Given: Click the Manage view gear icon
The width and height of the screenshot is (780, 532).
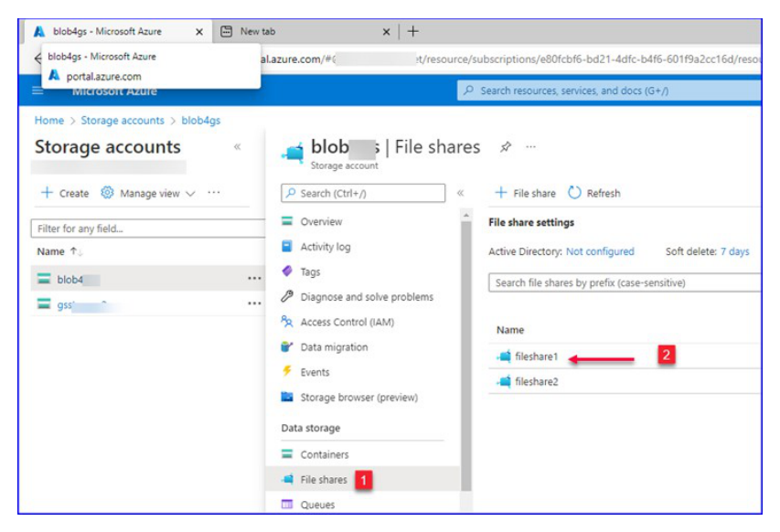Looking at the screenshot, I should (x=107, y=192).
